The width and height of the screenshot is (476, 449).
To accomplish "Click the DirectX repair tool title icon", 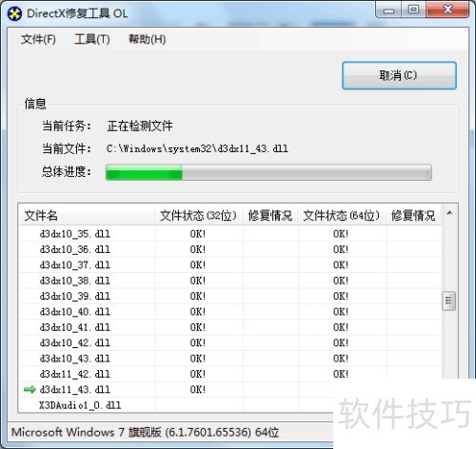I will [x=14, y=13].
